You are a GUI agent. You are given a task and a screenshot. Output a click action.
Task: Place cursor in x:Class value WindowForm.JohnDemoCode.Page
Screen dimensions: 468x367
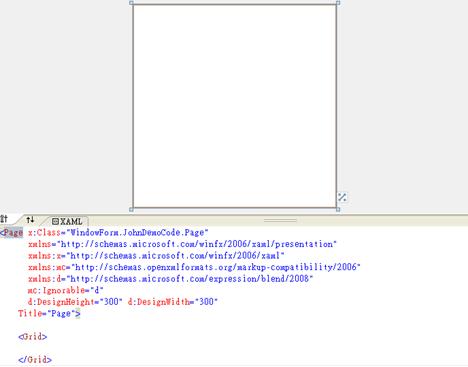coord(137,232)
